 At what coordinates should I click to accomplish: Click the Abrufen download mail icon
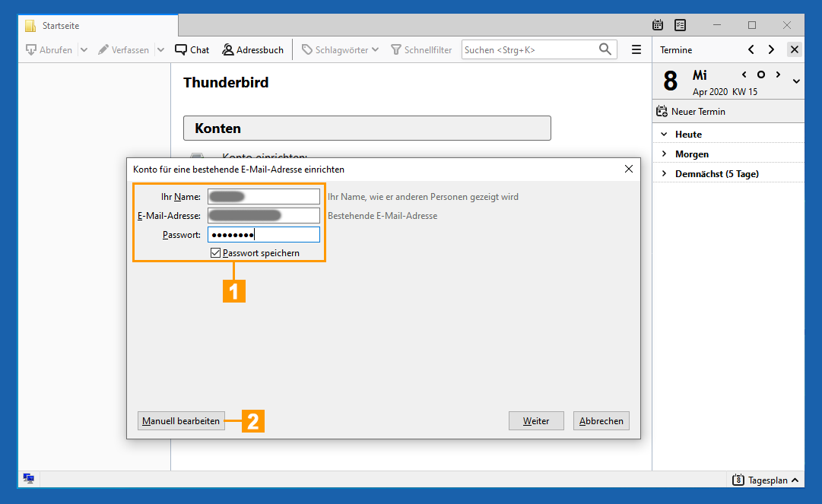coord(32,50)
